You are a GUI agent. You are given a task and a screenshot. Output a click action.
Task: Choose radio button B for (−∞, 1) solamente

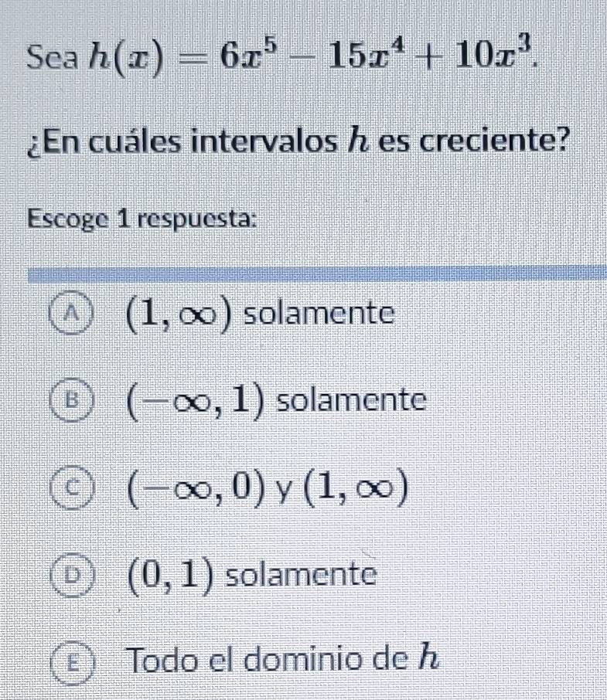(71, 399)
